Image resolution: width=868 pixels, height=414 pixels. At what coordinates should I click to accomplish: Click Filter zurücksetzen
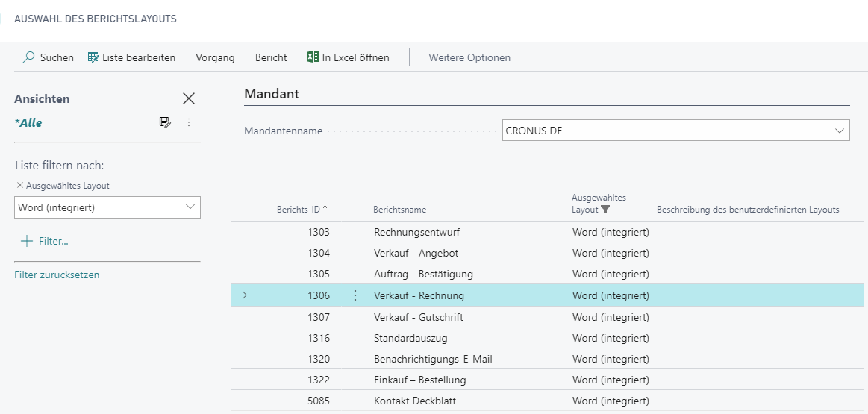pos(57,275)
